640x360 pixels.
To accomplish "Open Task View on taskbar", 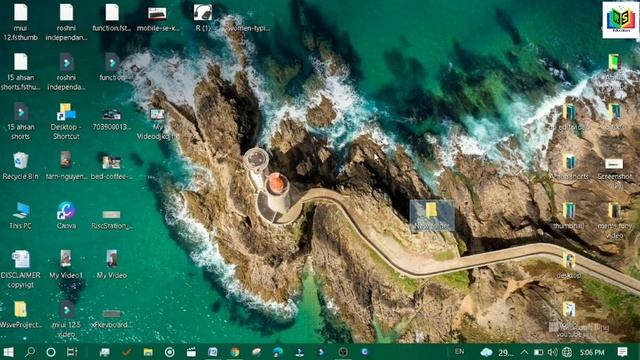I will [x=72, y=352].
